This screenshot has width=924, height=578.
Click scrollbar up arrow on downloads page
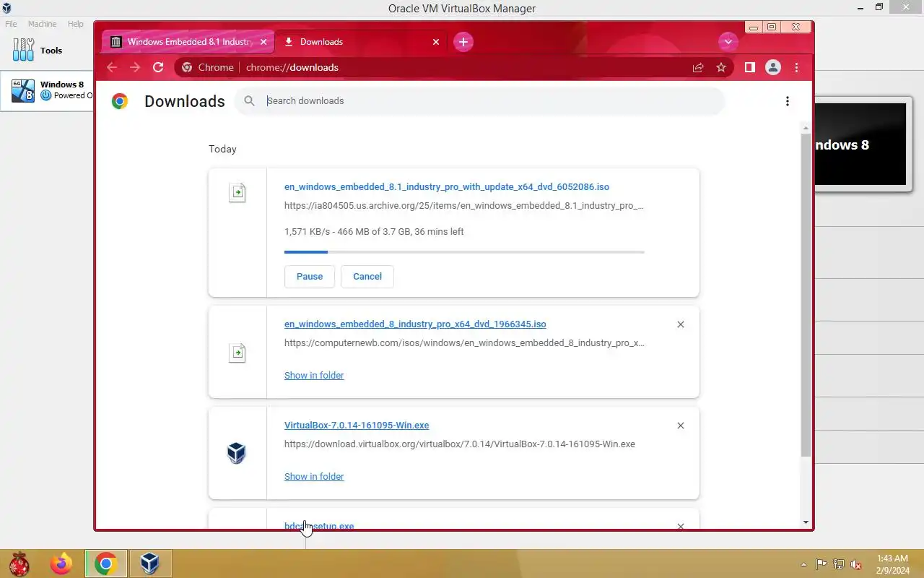(x=806, y=128)
